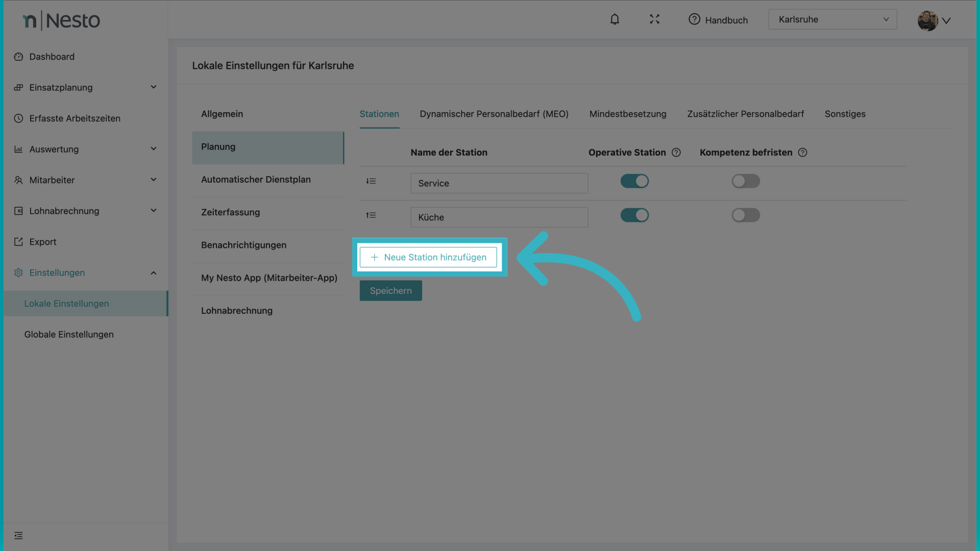Click the Operative Station help icon
The width and height of the screenshot is (980, 551).
pos(676,153)
